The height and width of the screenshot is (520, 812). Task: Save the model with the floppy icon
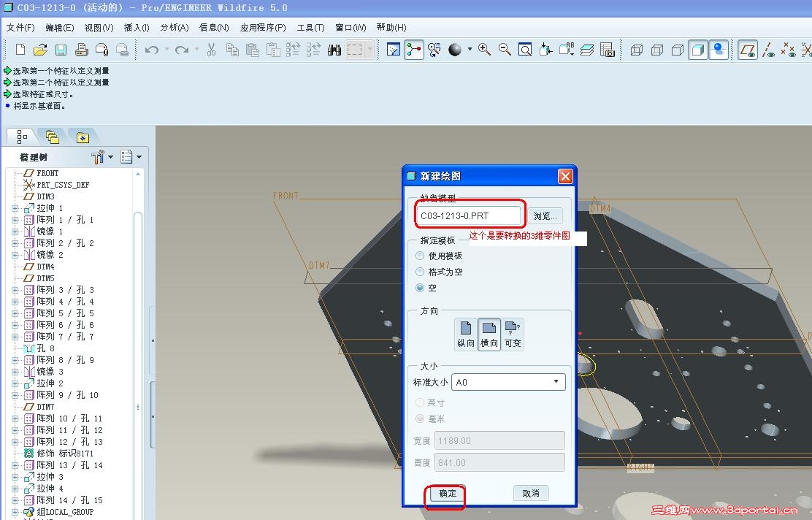(x=61, y=50)
